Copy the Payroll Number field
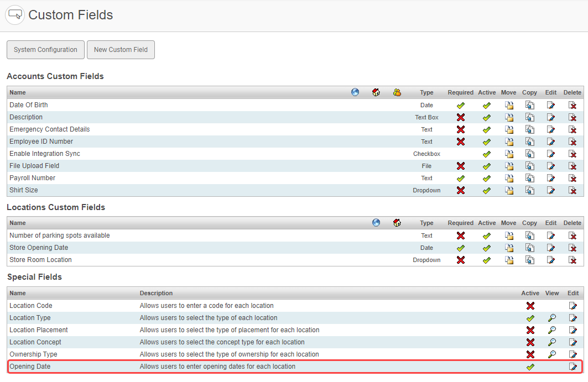Viewport: 588px width, 382px height. click(529, 178)
